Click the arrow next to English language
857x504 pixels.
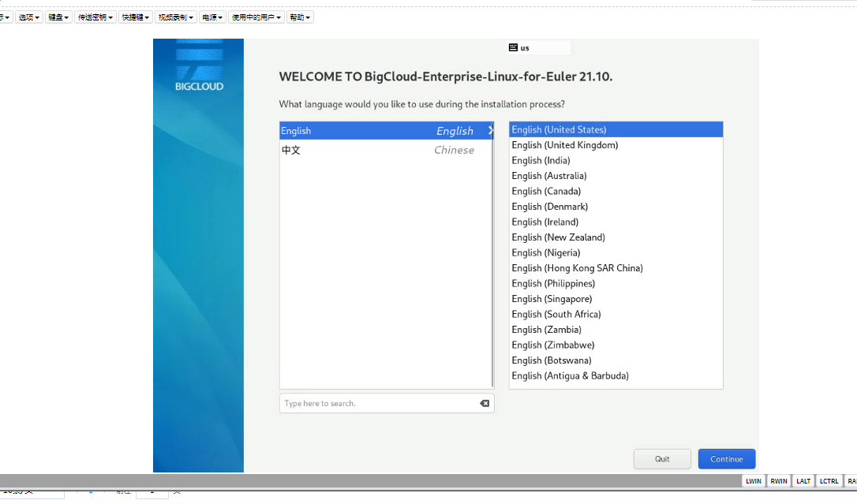pyautogui.click(x=490, y=131)
